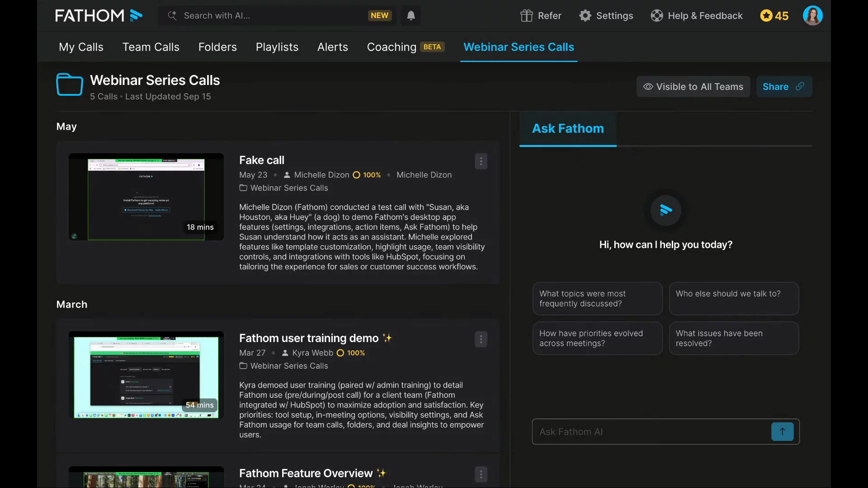Image resolution: width=868 pixels, height=488 pixels.
Task: Switch to the Team Calls tab
Action: (x=151, y=47)
